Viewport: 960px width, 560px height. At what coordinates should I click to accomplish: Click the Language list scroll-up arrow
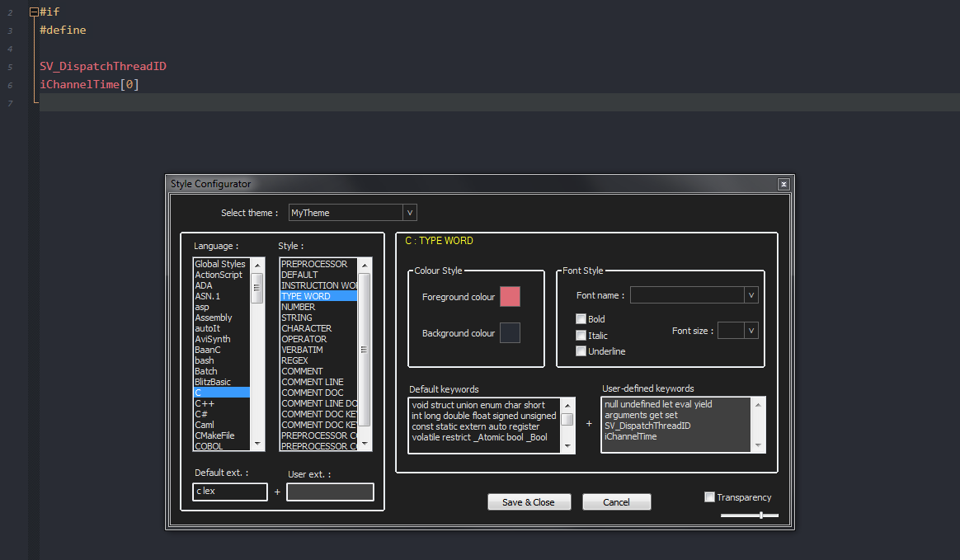tap(257, 265)
